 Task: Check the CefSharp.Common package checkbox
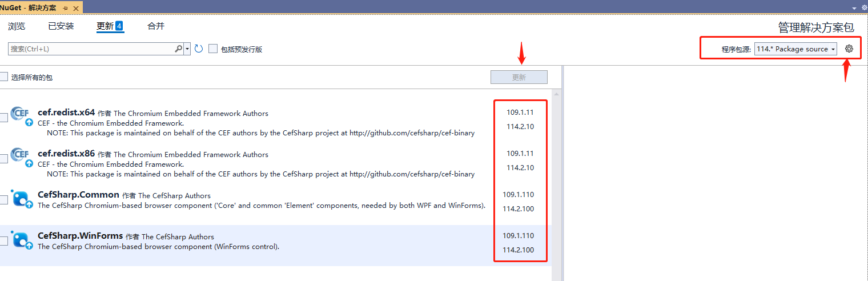tap(3, 200)
